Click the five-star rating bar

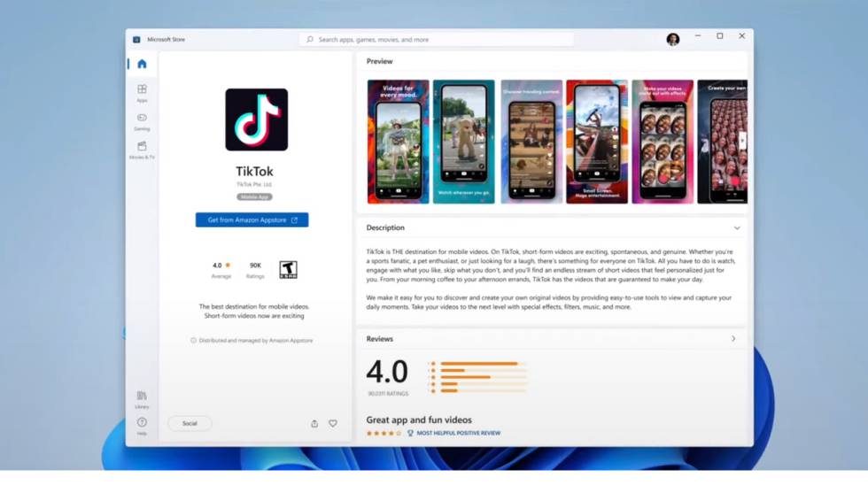click(484, 364)
